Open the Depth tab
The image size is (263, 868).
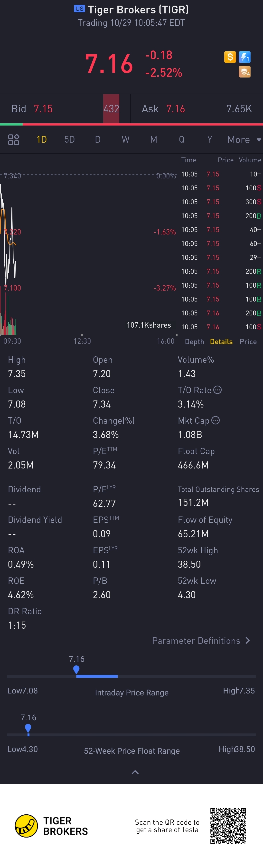click(194, 342)
